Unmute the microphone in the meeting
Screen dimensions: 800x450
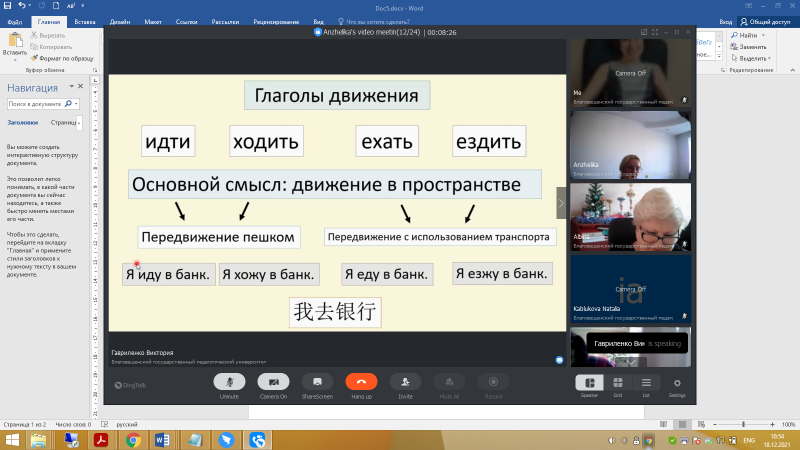coord(229,382)
